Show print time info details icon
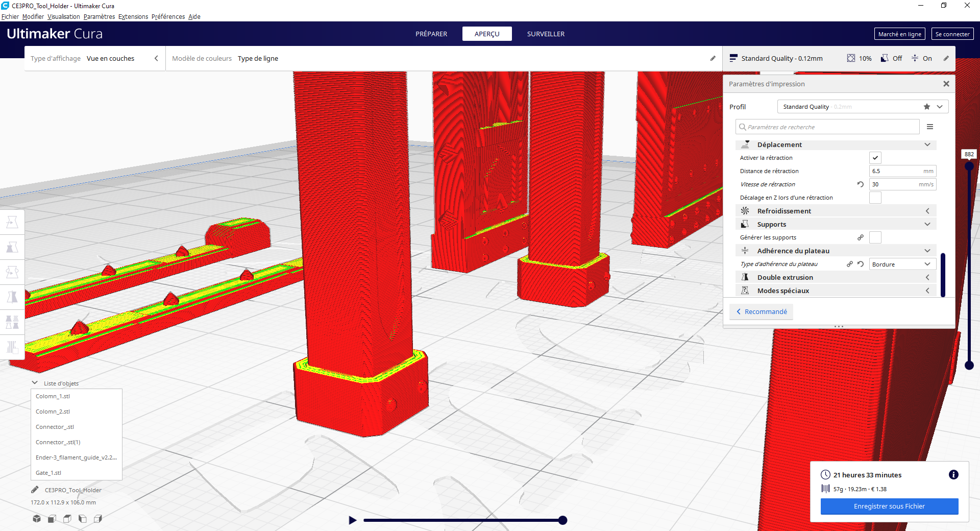 953,475
